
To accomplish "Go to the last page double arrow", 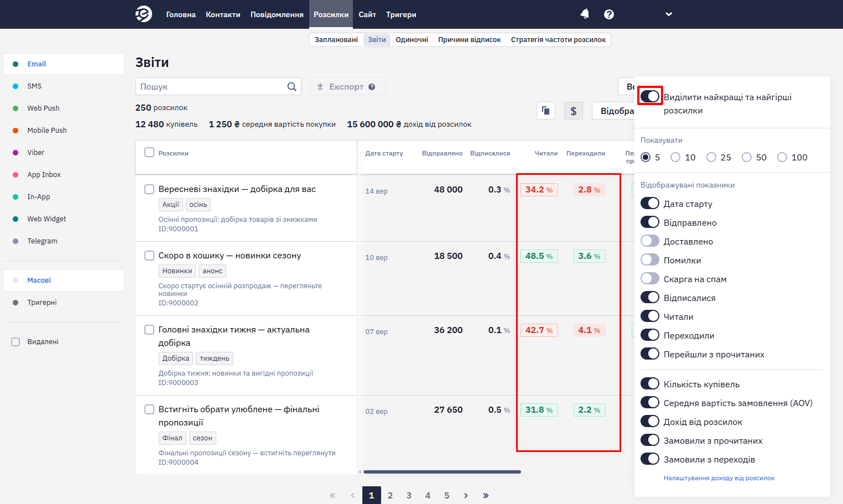I will click(486, 496).
